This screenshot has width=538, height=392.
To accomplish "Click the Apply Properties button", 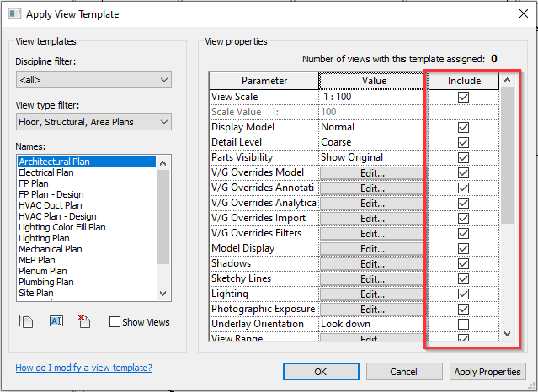I will click(x=488, y=372).
